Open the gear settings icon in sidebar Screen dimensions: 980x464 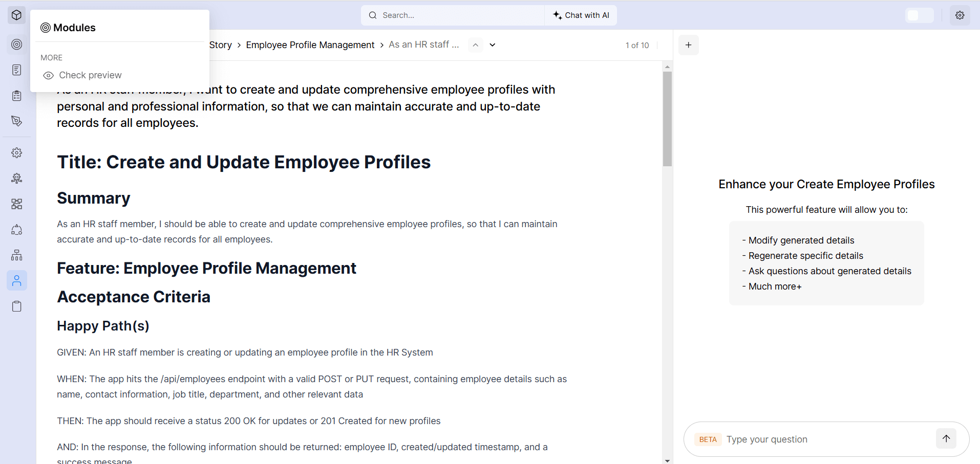16,152
